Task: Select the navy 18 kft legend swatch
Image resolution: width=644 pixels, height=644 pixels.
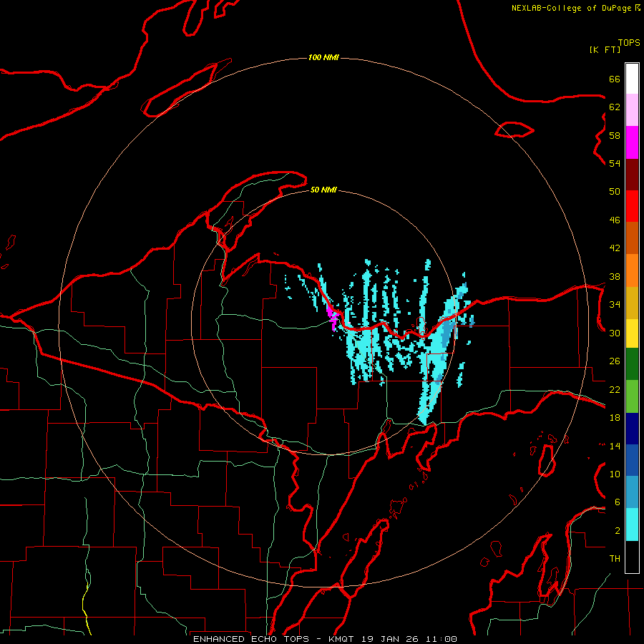Action: (632, 429)
